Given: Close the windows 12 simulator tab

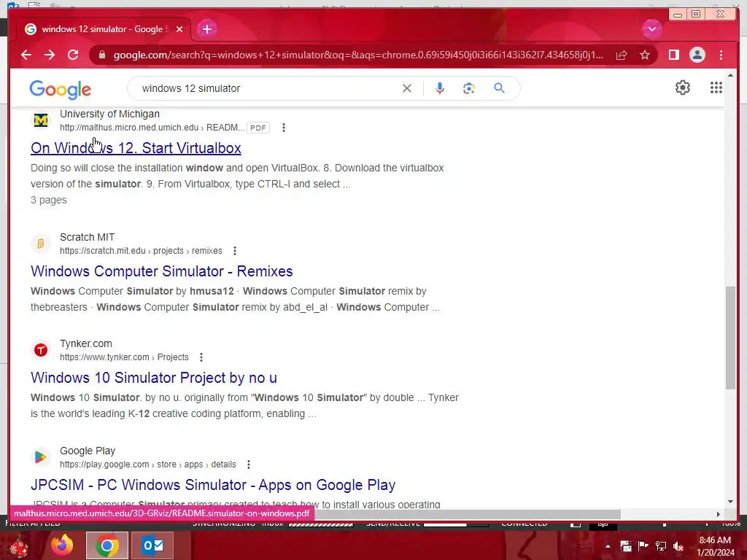Looking at the screenshot, I should [x=179, y=29].
